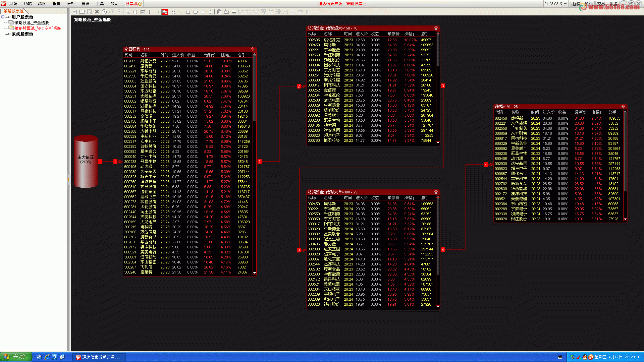Open the 深度 menu

(x=42, y=4)
